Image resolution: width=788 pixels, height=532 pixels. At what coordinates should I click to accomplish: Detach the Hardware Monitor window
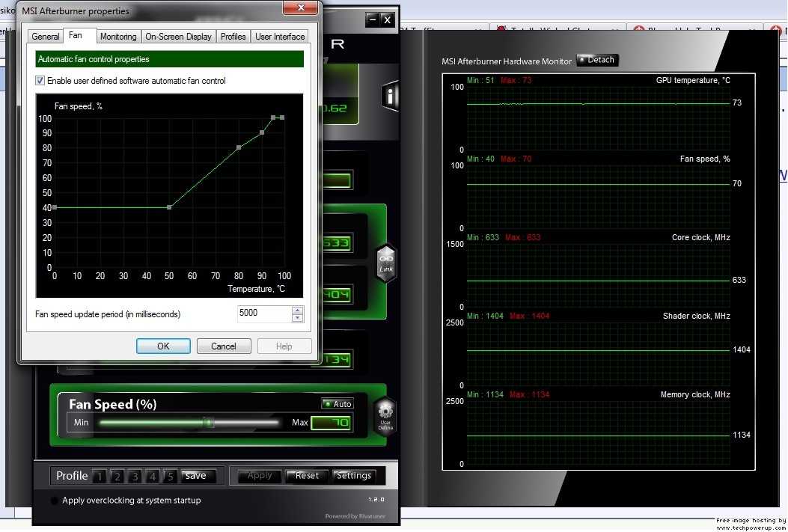tap(597, 60)
